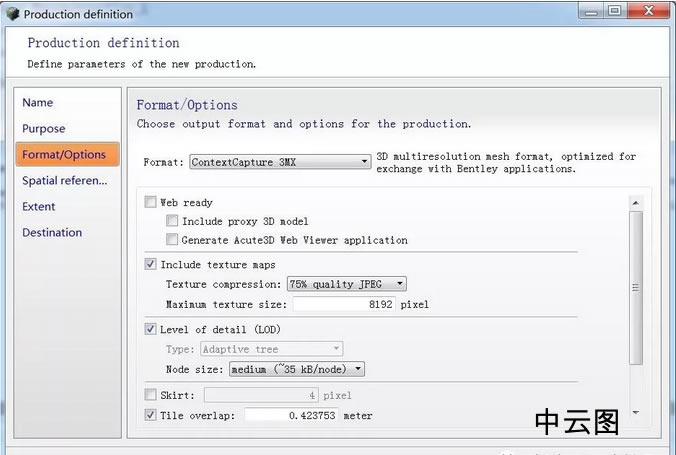Click the scrollbar up arrow
Image resolution: width=676 pixels, height=455 pixels.
coord(635,203)
